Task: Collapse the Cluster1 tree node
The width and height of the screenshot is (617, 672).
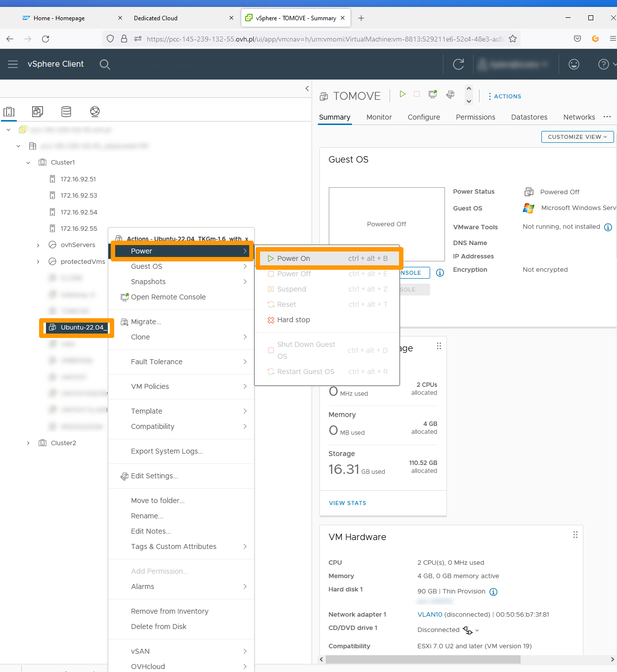Action: (x=28, y=163)
